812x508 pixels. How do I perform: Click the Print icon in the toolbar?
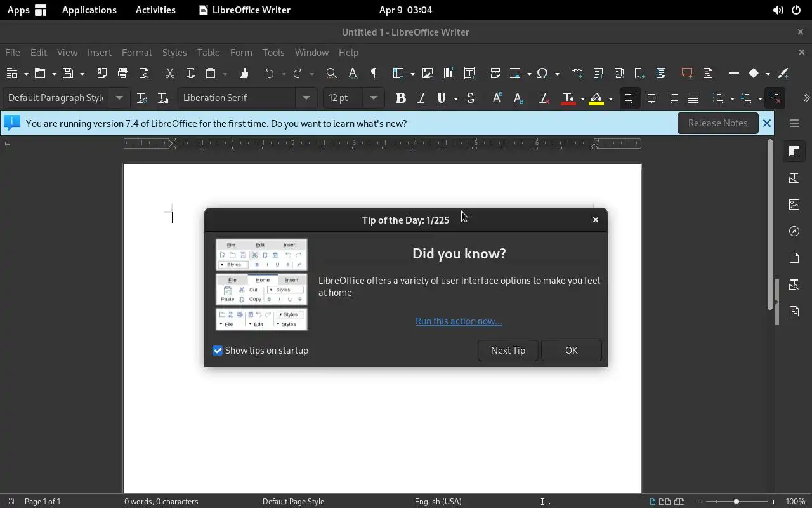click(123, 74)
